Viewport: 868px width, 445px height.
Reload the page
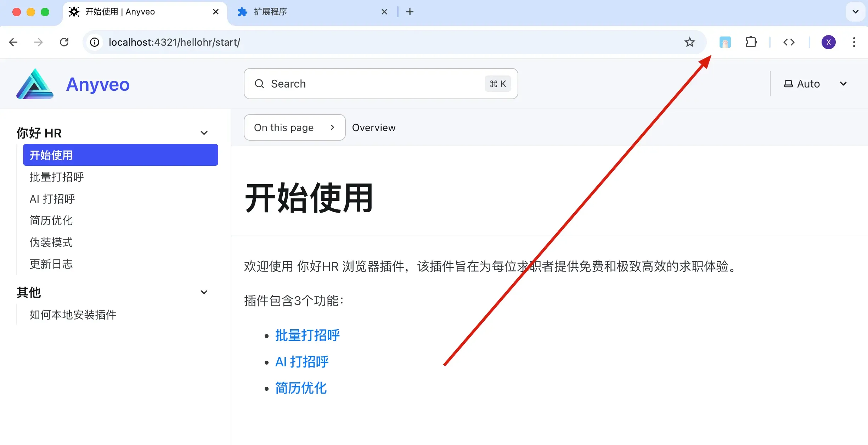(64, 42)
